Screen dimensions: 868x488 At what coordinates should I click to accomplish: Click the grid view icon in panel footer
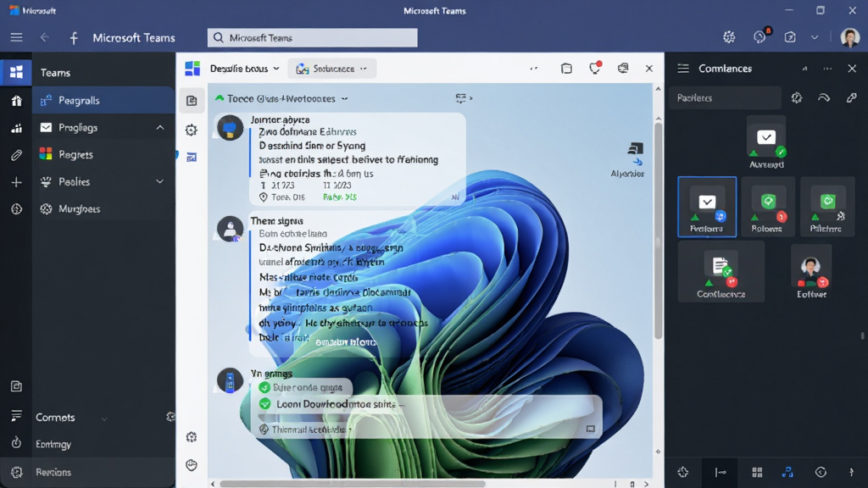[757, 472]
